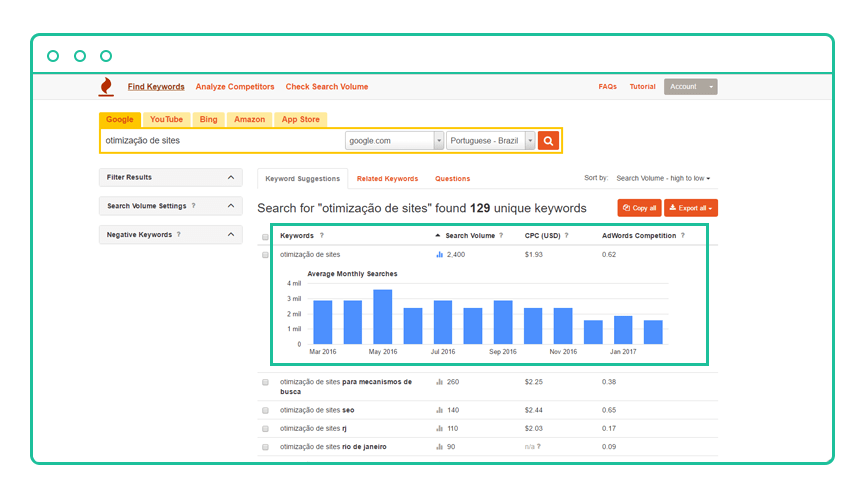This screenshot has height=490, width=859.
Task: Open the google.com domain dropdown
Action: coord(394,140)
